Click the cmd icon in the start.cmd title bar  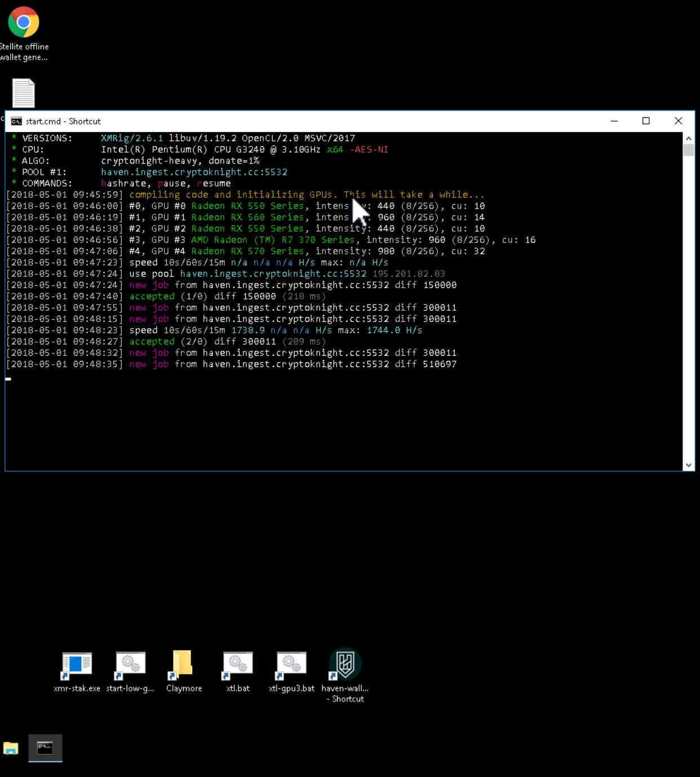tap(16, 121)
